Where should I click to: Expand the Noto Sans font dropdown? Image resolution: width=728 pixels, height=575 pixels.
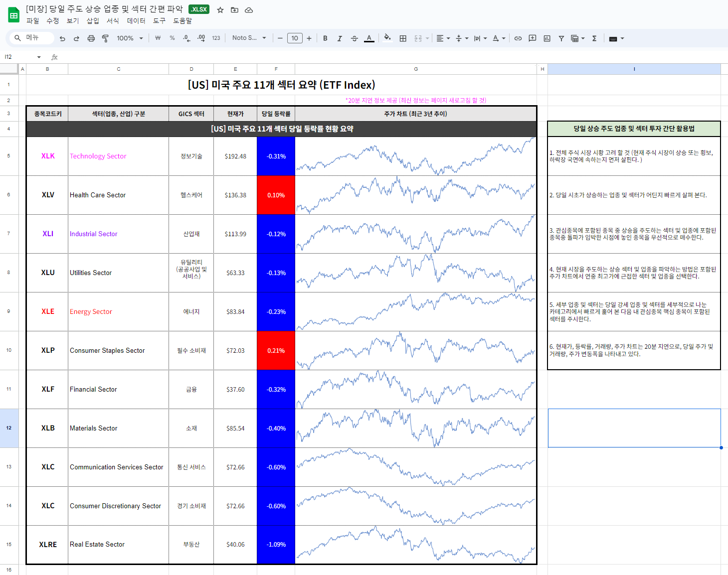point(249,38)
